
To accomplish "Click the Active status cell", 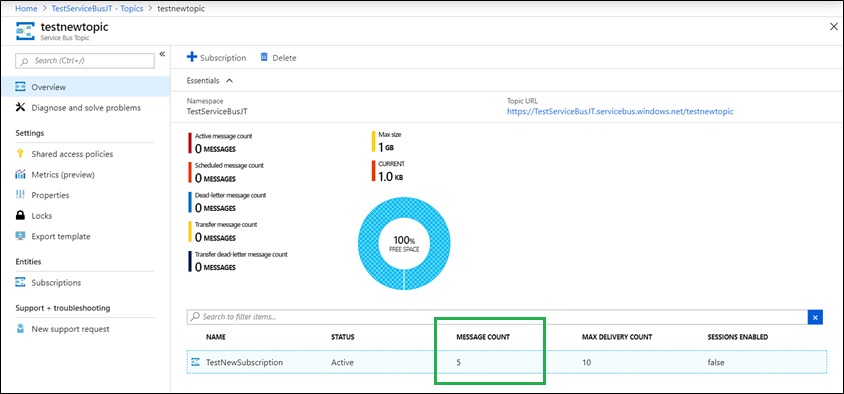I will 342,362.
